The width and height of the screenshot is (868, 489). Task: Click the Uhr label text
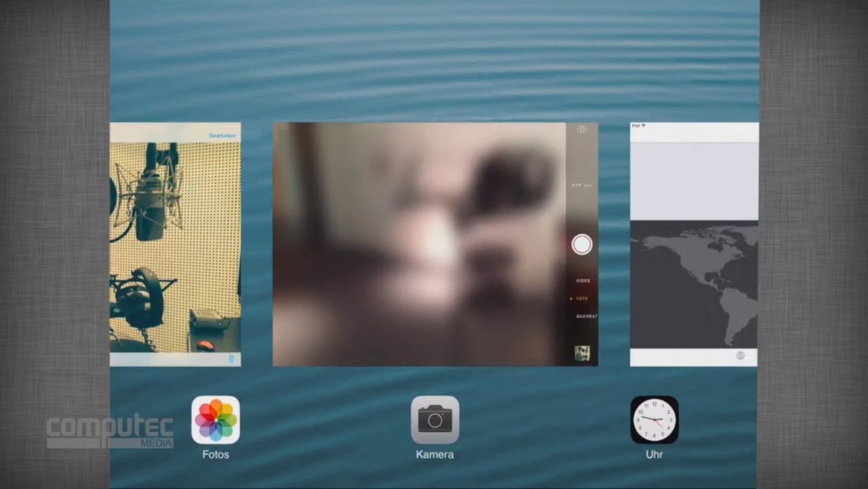[x=654, y=454]
